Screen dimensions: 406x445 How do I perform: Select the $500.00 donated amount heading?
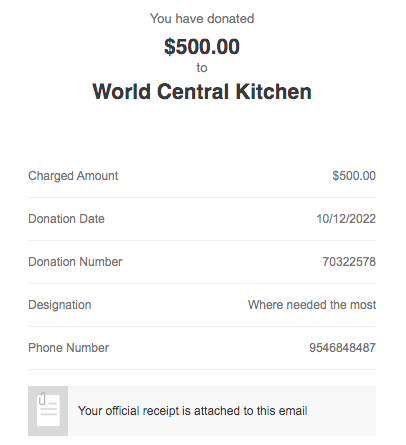pyautogui.click(x=202, y=46)
